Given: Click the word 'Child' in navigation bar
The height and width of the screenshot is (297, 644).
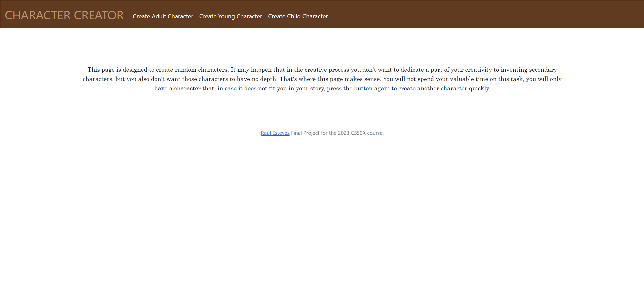Looking at the screenshot, I should (294, 16).
